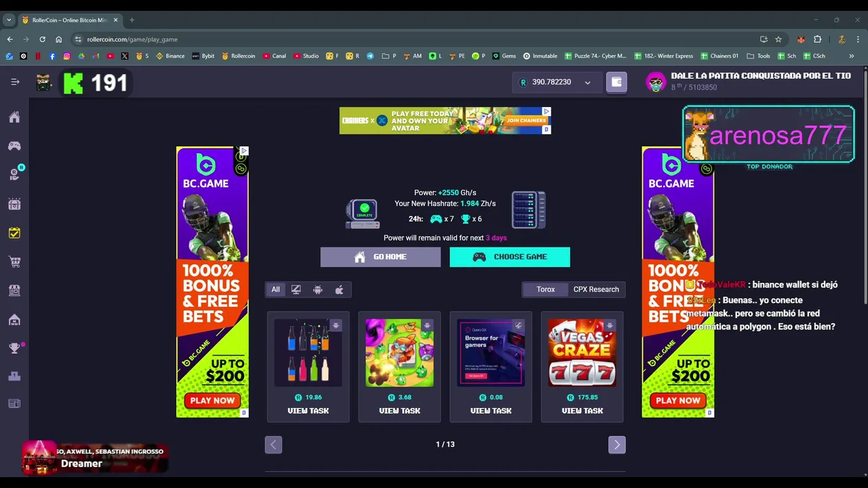Click the '3 days' power validity text
The width and height of the screenshot is (868, 488).
tap(496, 238)
